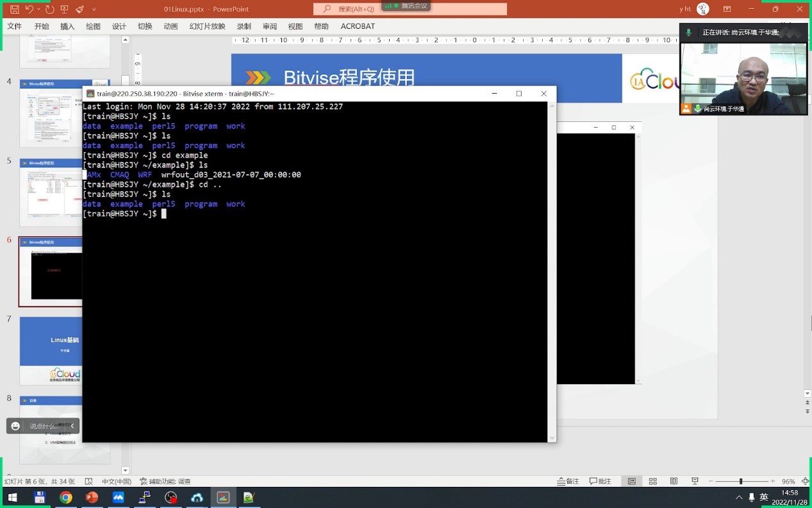812x508 pixels.
Task: Switch to the 开始 ribbon tab
Action: pyautogui.click(x=42, y=26)
